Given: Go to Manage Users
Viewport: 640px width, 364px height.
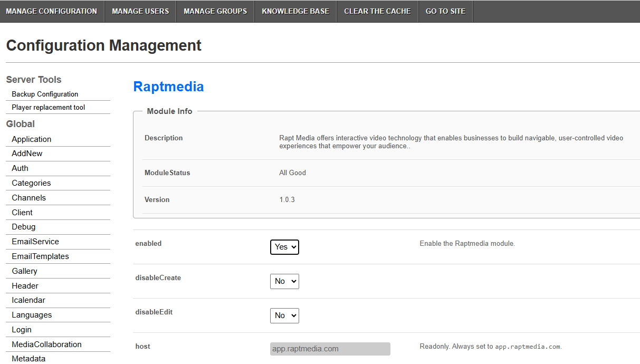Looking at the screenshot, I should click(140, 11).
